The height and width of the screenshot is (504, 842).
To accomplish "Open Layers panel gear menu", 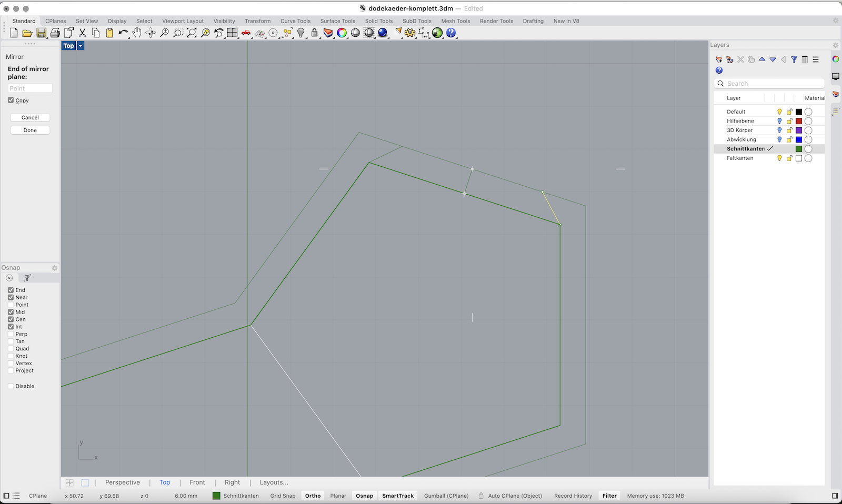I will [835, 45].
